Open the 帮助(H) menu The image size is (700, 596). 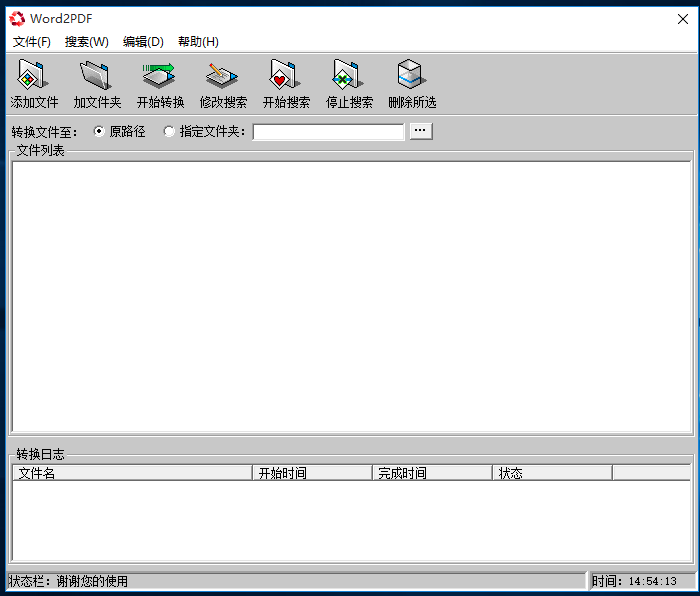pyautogui.click(x=198, y=42)
